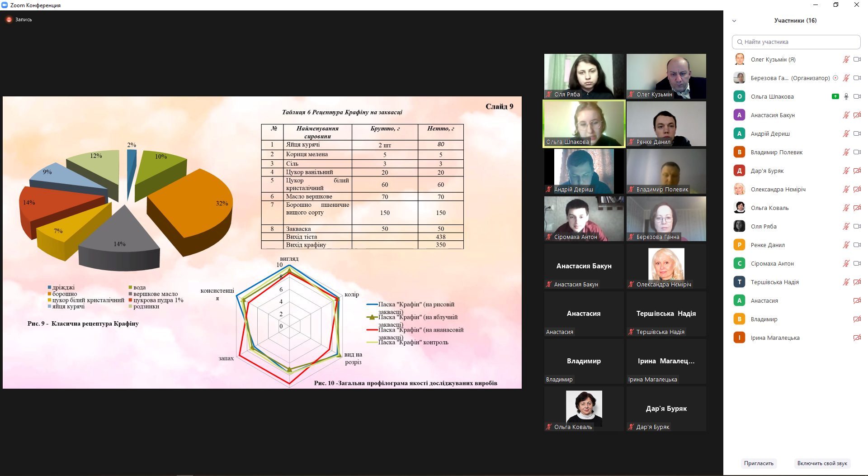868x476 pixels.
Task: Click the Найти участника search field
Action: pyautogui.click(x=796, y=42)
